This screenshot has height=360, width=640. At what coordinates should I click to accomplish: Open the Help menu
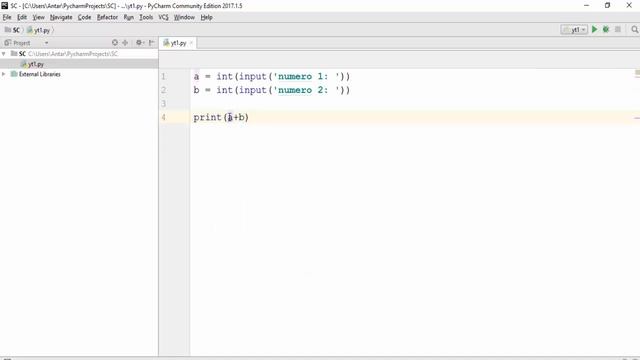tap(206, 17)
